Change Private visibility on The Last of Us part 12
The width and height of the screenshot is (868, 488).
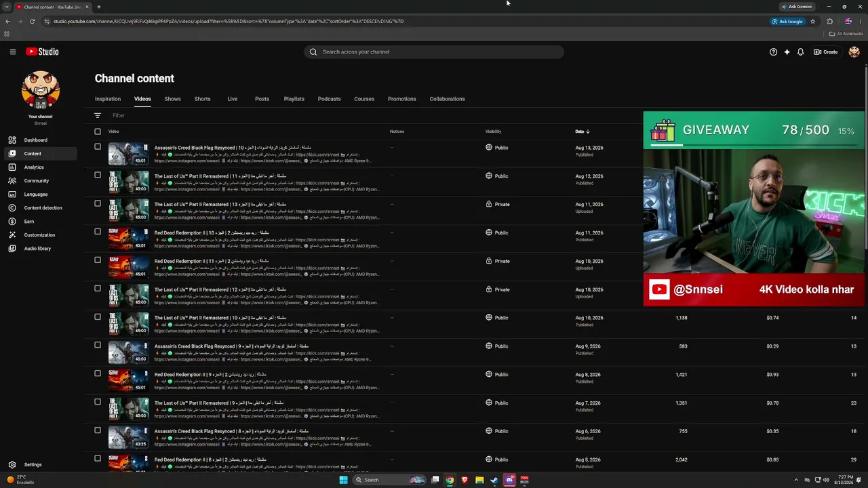point(498,290)
